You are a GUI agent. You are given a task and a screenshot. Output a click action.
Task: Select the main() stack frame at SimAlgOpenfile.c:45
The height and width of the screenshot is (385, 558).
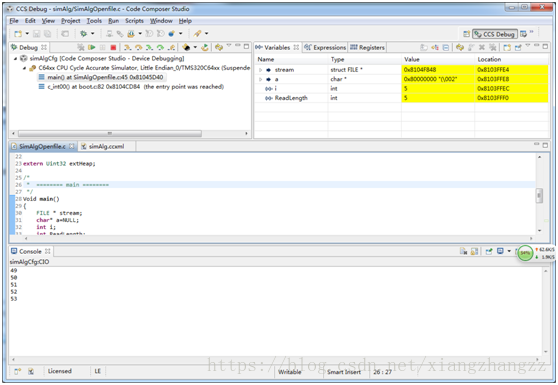[x=101, y=77]
